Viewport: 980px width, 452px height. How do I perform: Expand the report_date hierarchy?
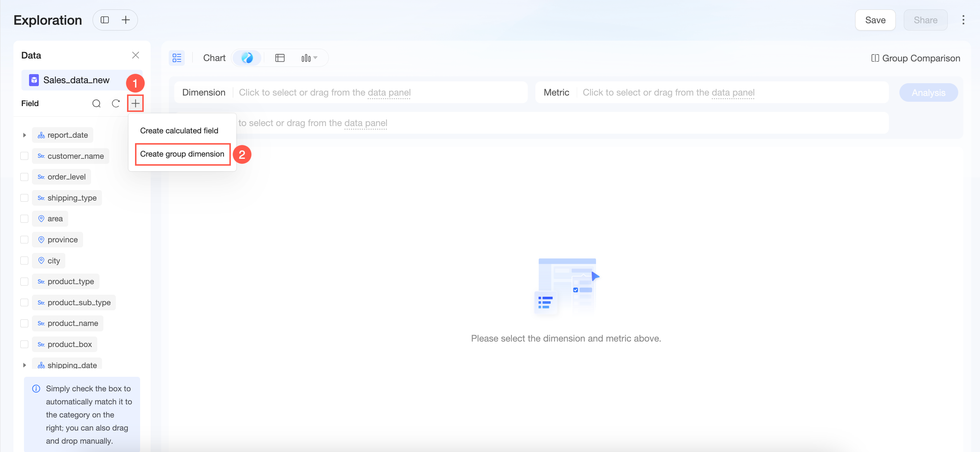24,135
